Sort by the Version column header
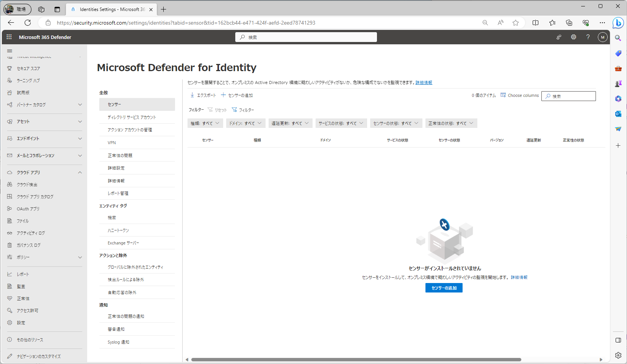Screen dimensions: 627x364 click(x=497, y=140)
